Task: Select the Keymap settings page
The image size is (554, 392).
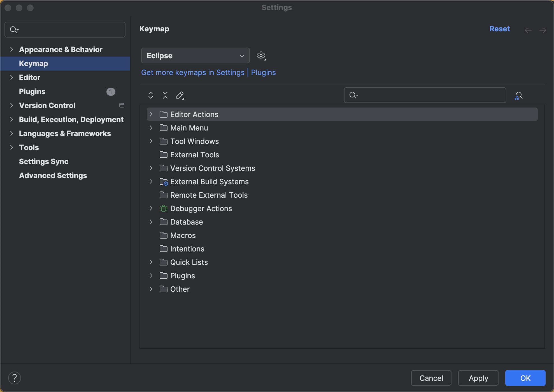Action: click(33, 63)
